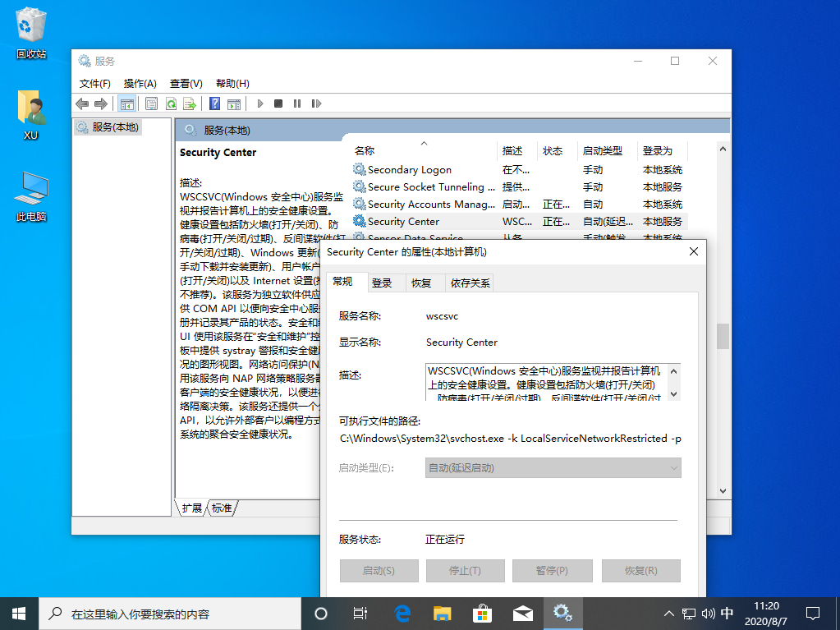840x630 pixels.
Task: Start the service with the Play toolbar icon
Action: coord(259,103)
